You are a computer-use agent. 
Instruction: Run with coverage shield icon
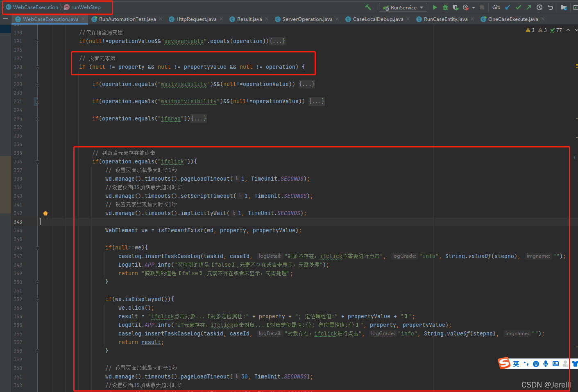click(x=456, y=7)
